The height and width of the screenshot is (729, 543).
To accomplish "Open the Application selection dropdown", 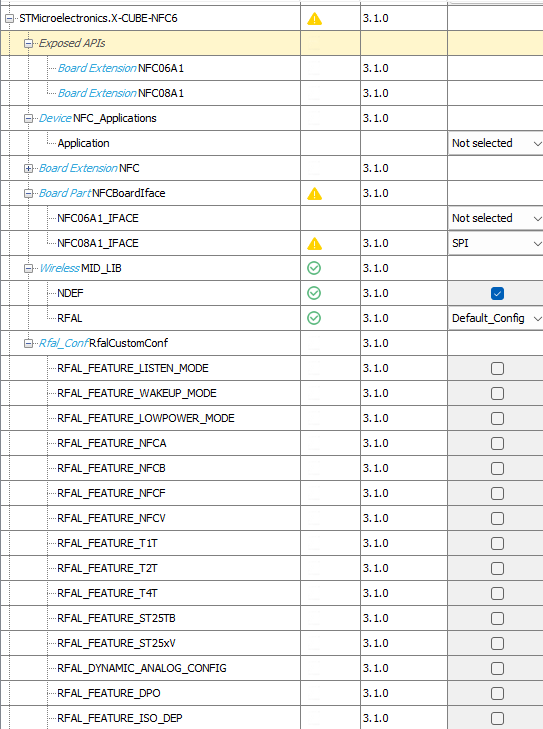I will (496, 143).
